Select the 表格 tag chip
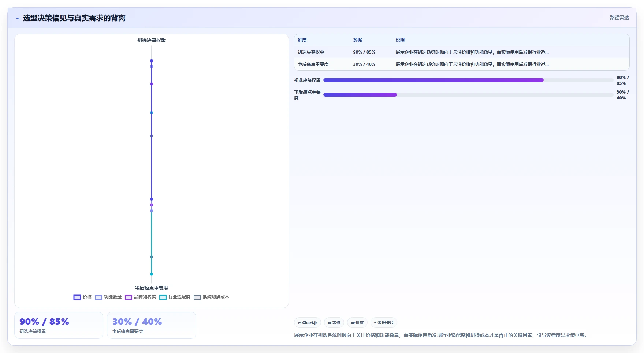Image resolution: width=644 pixels, height=353 pixels. tap(334, 323)
